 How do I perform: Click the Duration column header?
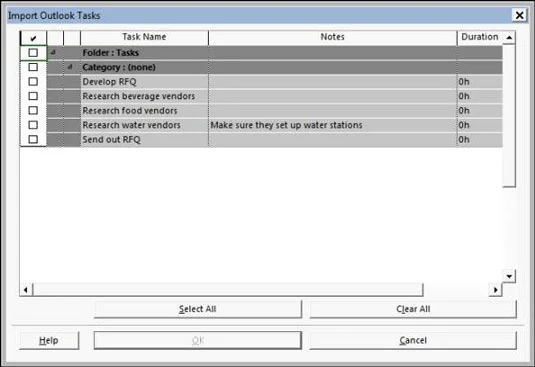pos(480,37)
